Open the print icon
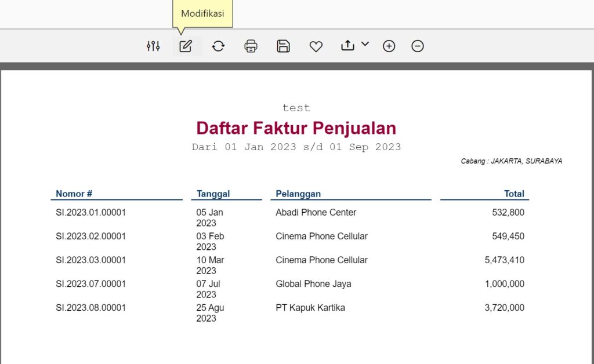Viewport: 594px width, 364px height. point(251,46)
